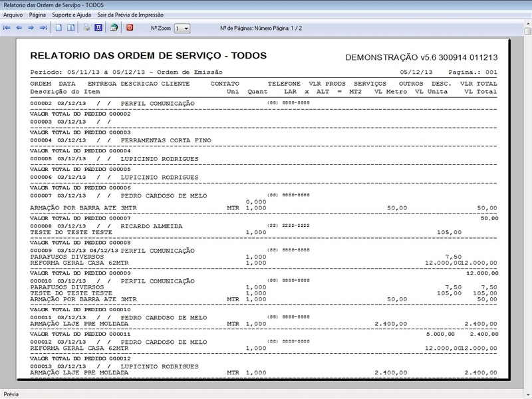Jump to the last page of the report
This screenshot has height=399, width=532.
(x=43, y=28)
